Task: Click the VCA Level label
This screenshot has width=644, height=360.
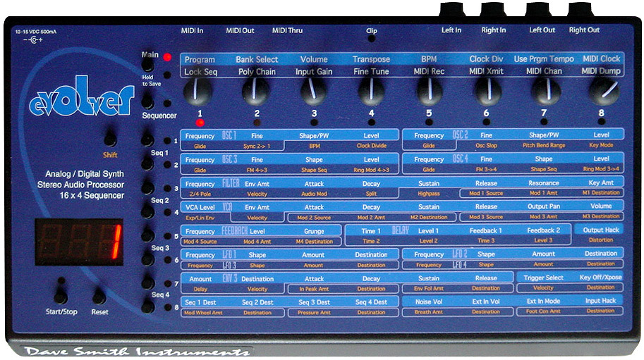Action: click(200, 207)
